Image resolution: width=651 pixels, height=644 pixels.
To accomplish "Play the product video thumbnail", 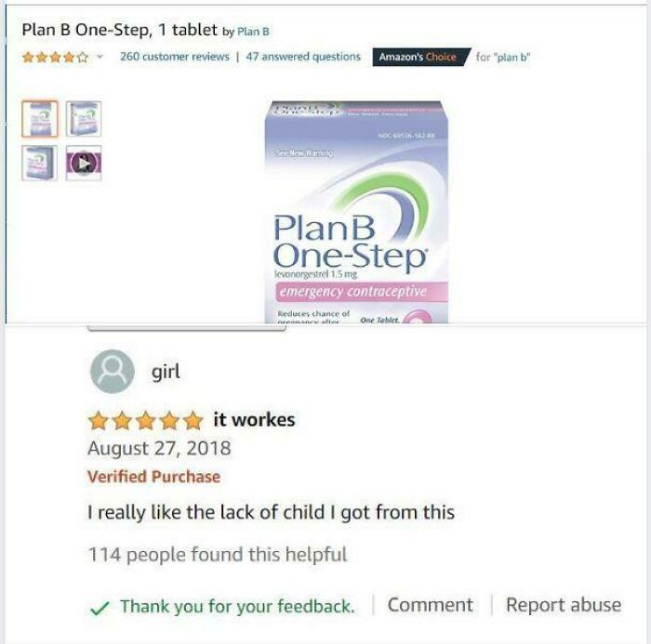I will tap(84, 163).
